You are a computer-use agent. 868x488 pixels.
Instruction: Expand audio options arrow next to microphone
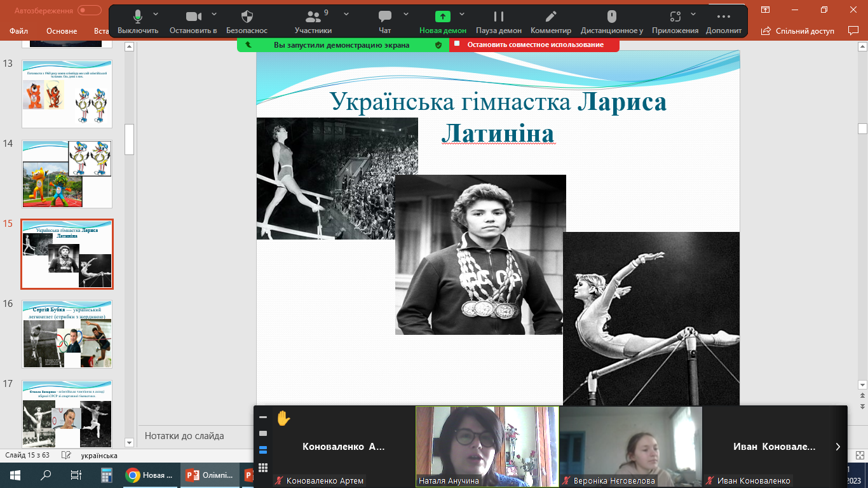coord(156,13)
